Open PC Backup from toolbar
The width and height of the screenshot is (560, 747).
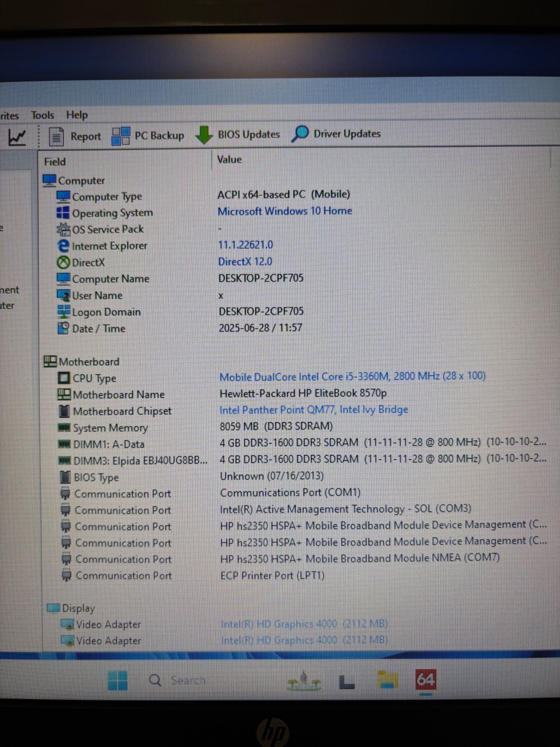point(148,136)
